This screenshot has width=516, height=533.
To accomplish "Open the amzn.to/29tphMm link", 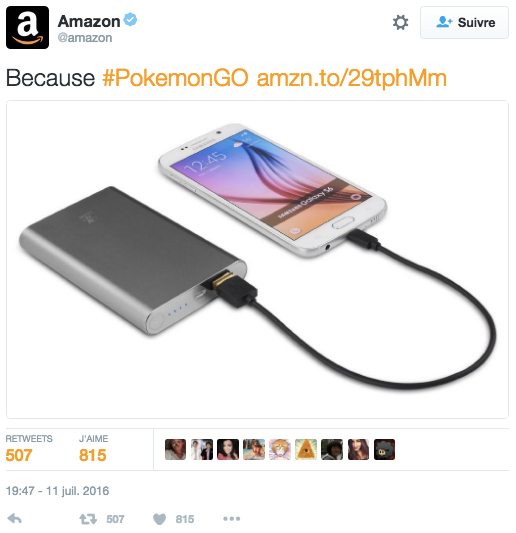I will click(351, 78).
